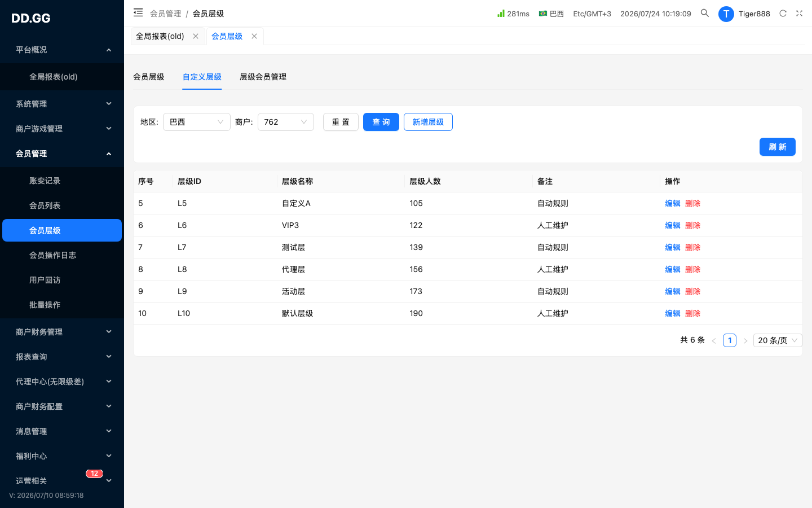812x508 pixels.
Task: Expand the 福利中心 menu group
Action: [62, 456]
